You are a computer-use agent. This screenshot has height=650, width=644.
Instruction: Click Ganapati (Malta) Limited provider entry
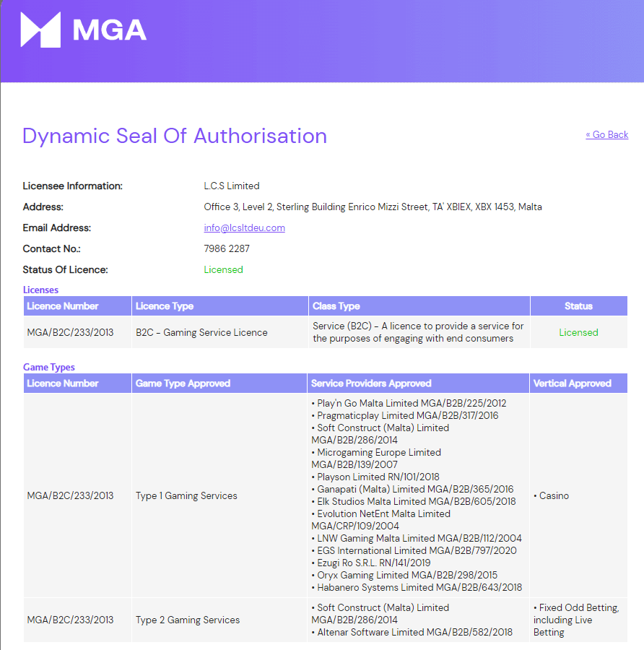click(412, 490)
